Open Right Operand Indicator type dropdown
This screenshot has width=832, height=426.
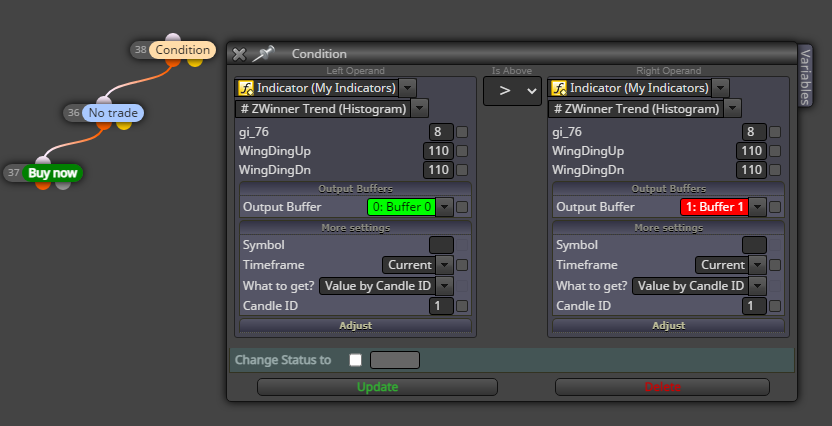[720, 88]
